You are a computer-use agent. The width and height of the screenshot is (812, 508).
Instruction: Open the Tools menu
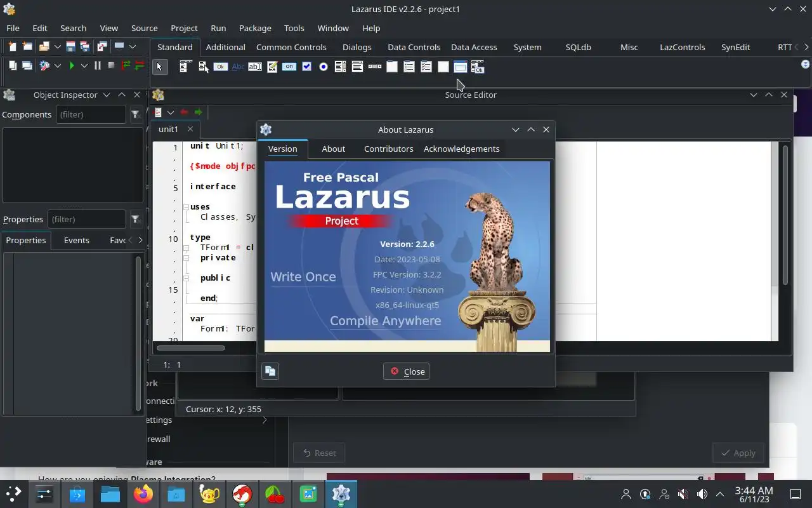pyautogui.click(x=294, y=28)
